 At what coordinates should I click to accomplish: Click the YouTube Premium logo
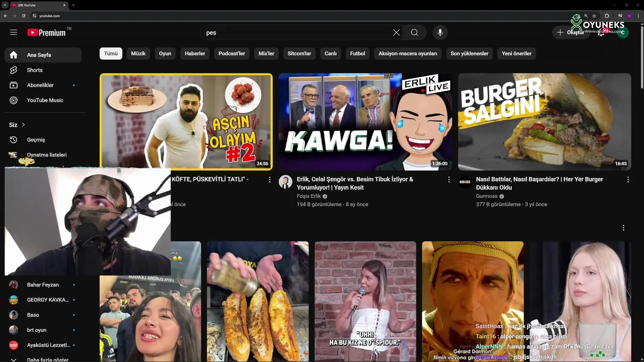[46, 33]
